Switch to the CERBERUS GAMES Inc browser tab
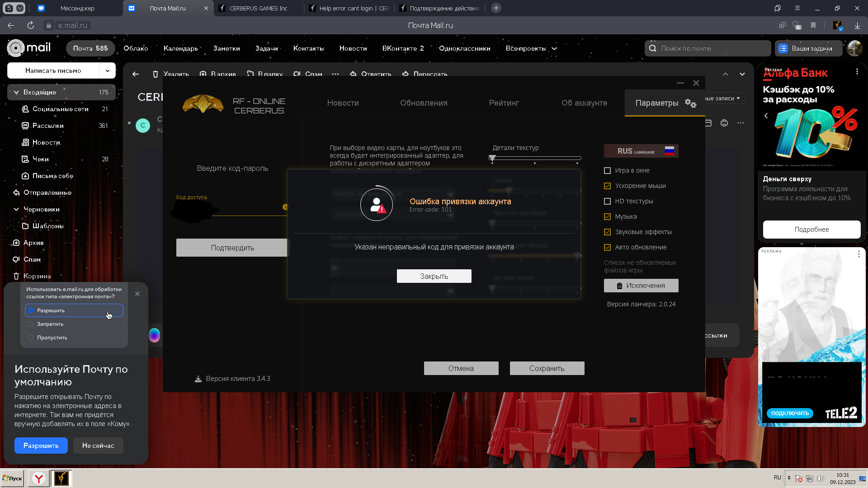 point(259,8)
